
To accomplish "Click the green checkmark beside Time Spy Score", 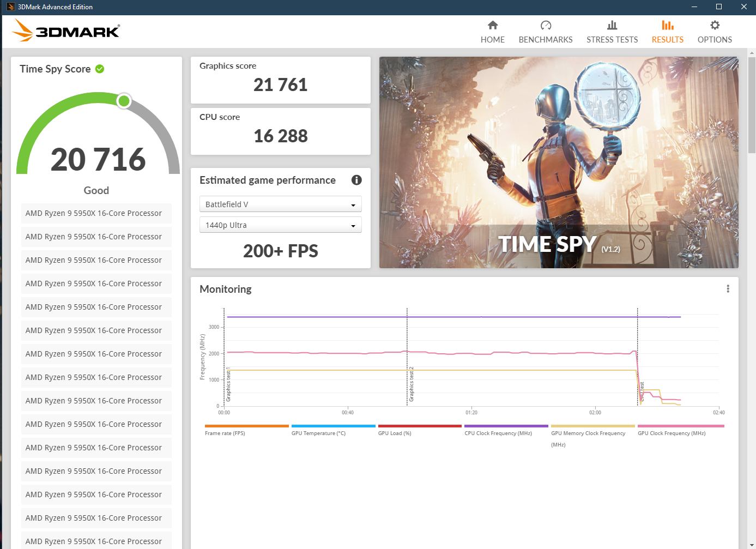I will tap(99, 69).
